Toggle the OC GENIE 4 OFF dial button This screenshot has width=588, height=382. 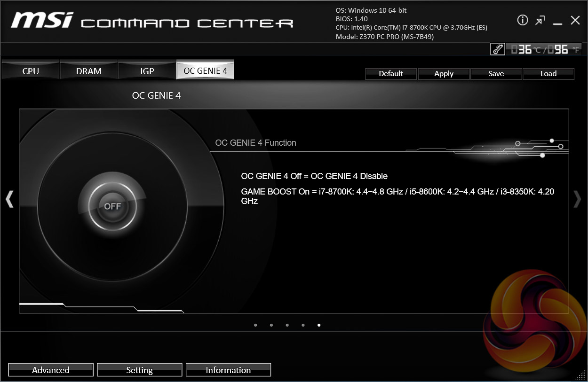112,206
